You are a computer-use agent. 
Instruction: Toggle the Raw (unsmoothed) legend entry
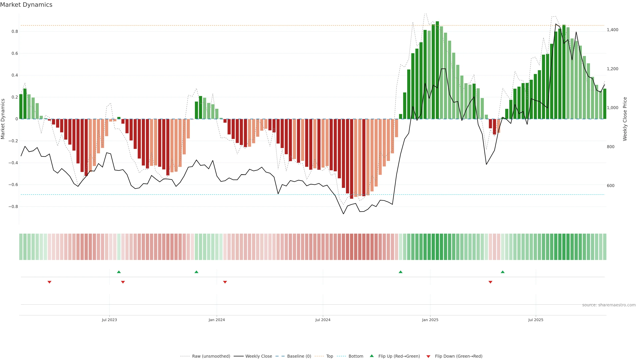[211, 356]
